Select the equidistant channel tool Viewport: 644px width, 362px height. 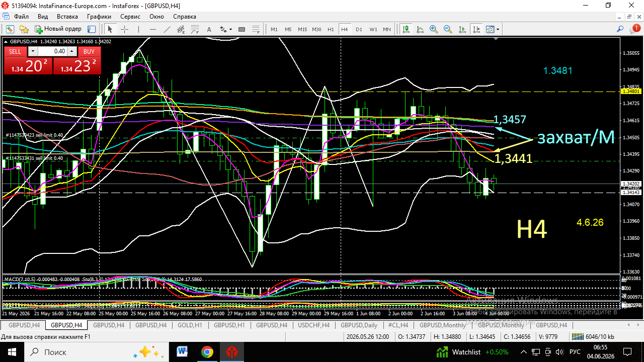(x=181, y=29)
